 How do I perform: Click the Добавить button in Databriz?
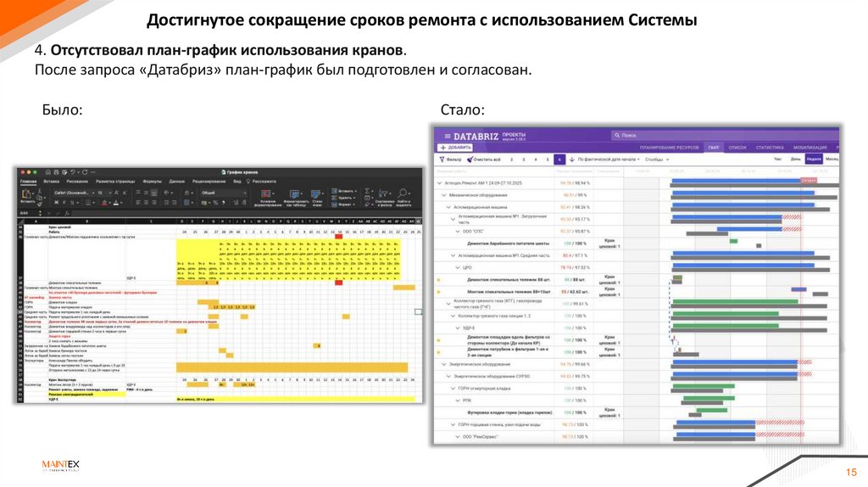455,148
